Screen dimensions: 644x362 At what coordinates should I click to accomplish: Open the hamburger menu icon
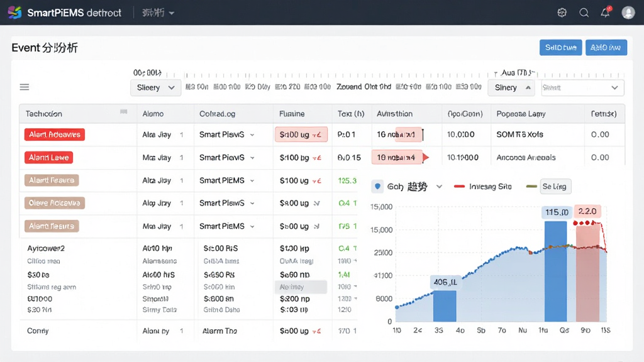[25, 87]
